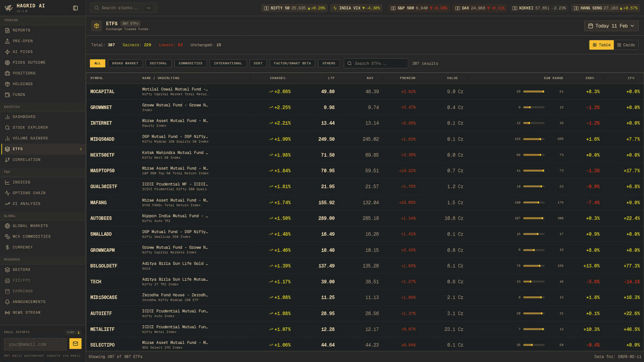This screenshot has width=644, height=362.
Task: Click the 52W range bar for AUTOBEES
Action: click(x=534, y=218)
